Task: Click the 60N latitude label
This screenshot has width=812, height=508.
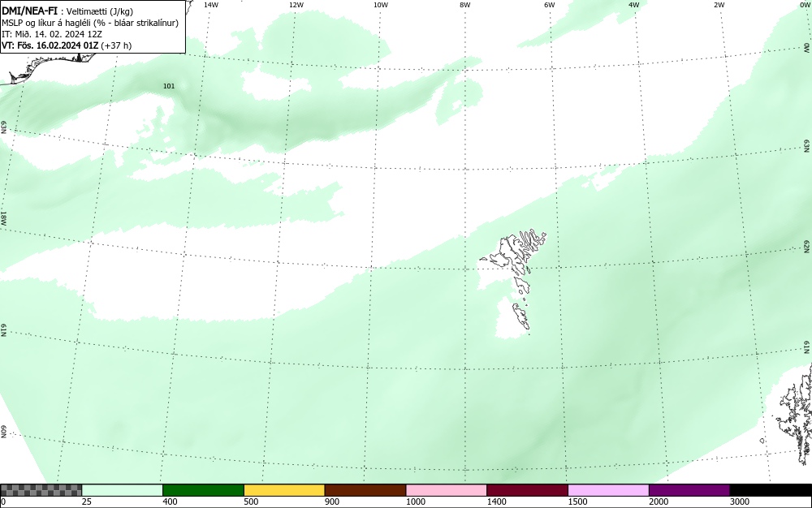Action: click(x=3, y=432)
